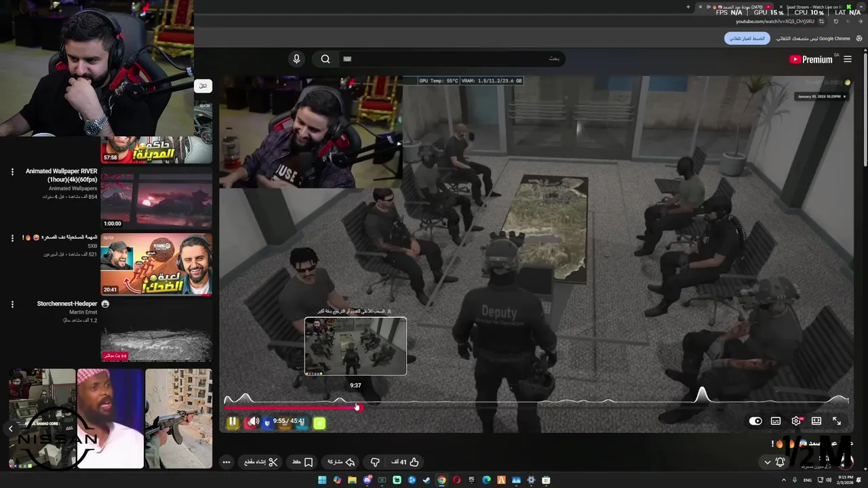The height and width of the screenshot is (488, 868).
Task: Select the YouTube (2470) video tab
Action: pyautogui.click(x=735, y=7)
